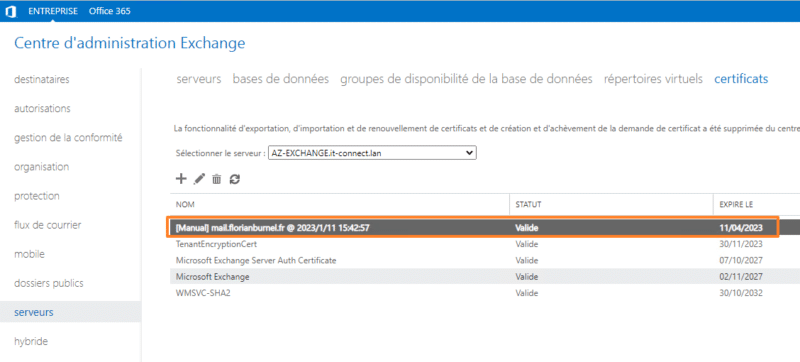This screenshot has width=800, height=362.
Task: Select the certificats tab
Action: tap(741, 79)
